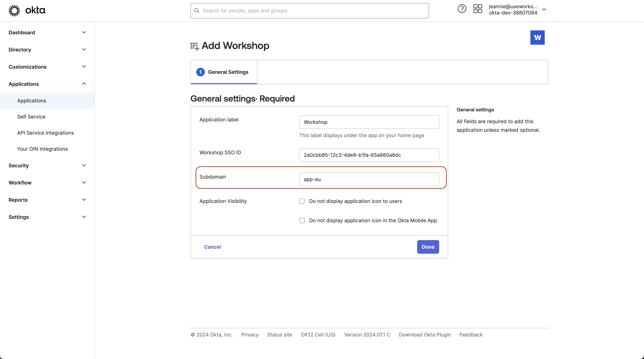The image size is (644, 359).
Task: Click the Workflow sidebar label
Action: point(20,183)
